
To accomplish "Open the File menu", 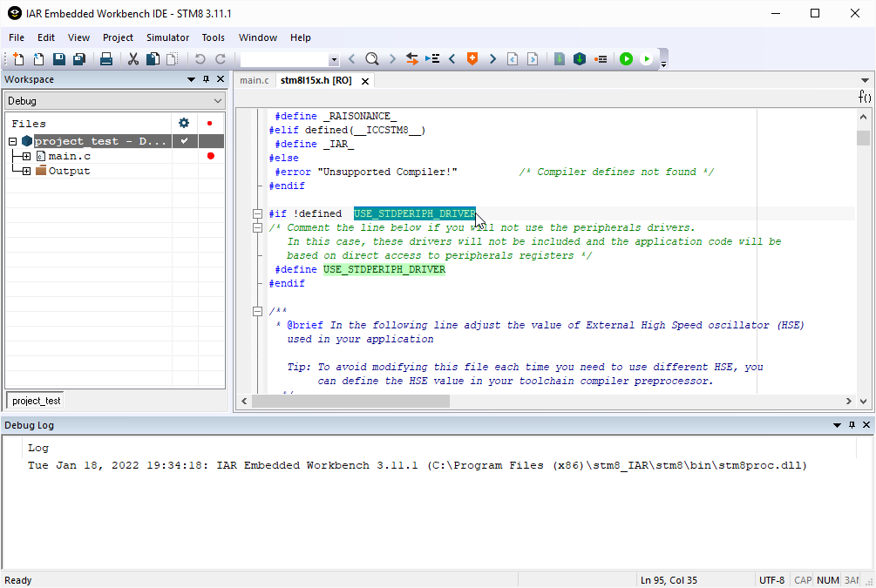I will tap(17, 37).
